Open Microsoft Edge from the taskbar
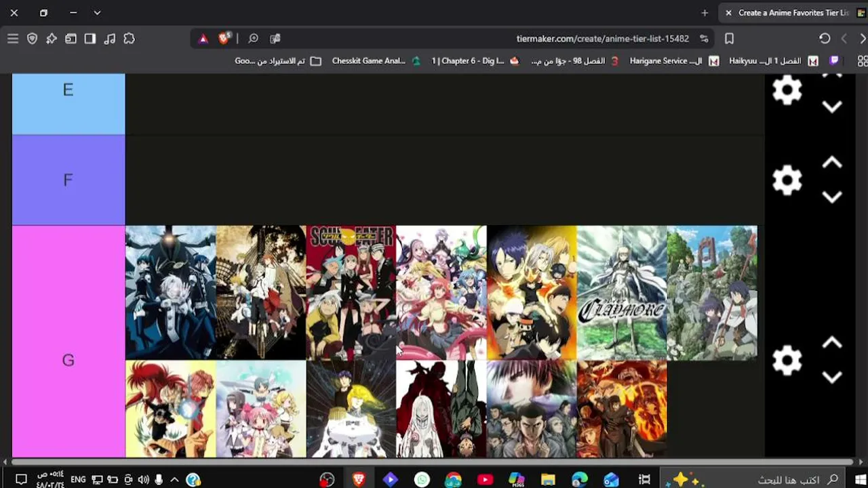 tap(579, 479)
